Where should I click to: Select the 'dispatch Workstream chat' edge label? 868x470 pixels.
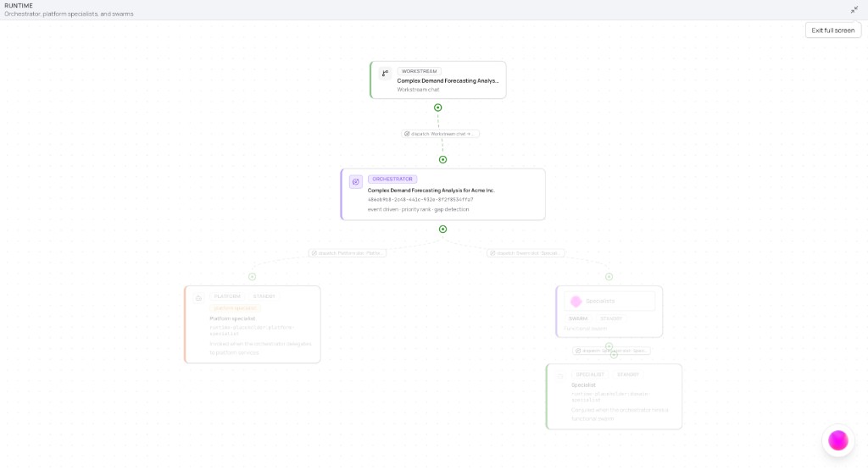[440, 134]
